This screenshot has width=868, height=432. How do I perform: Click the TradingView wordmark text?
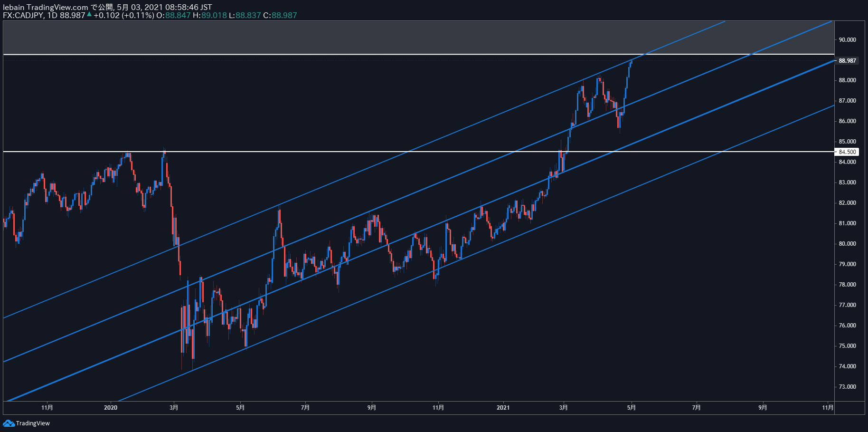(x=33, y=423)
